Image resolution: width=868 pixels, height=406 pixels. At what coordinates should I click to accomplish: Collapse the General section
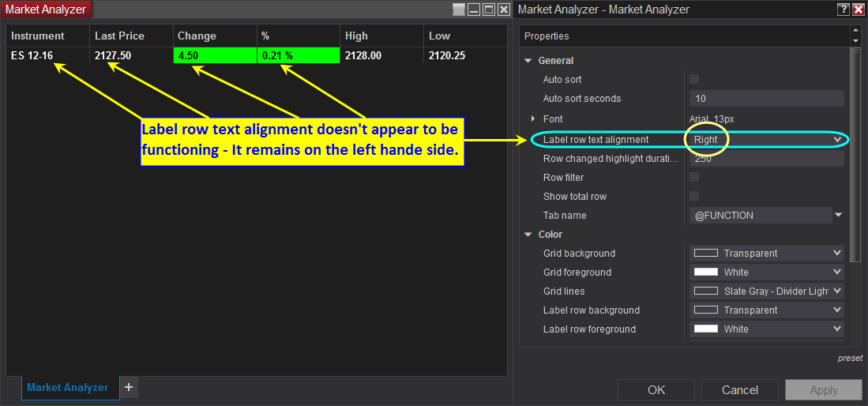point(528,61)
